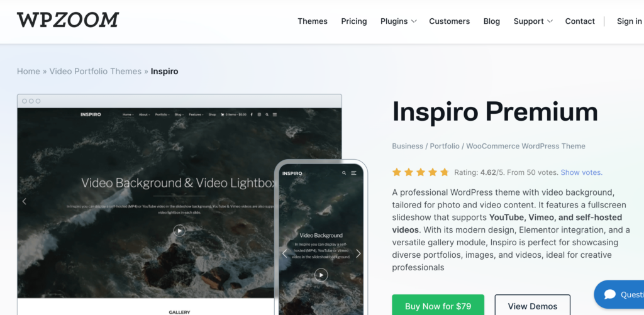Expand the Plugins dropdown menu
The height and width of the screenshot is (315, 644).
tap(398, 21)
